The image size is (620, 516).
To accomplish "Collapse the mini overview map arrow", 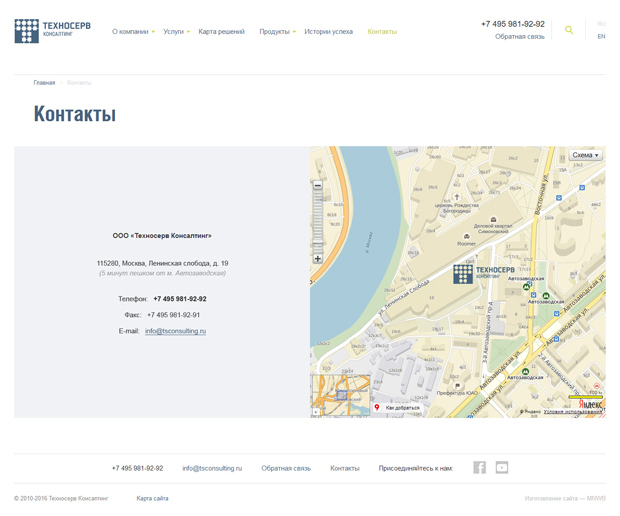I will click(316, 412).
